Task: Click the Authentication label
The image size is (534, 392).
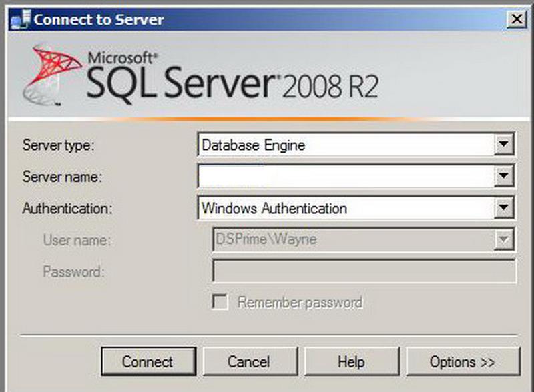Action: tap(67, 208)
